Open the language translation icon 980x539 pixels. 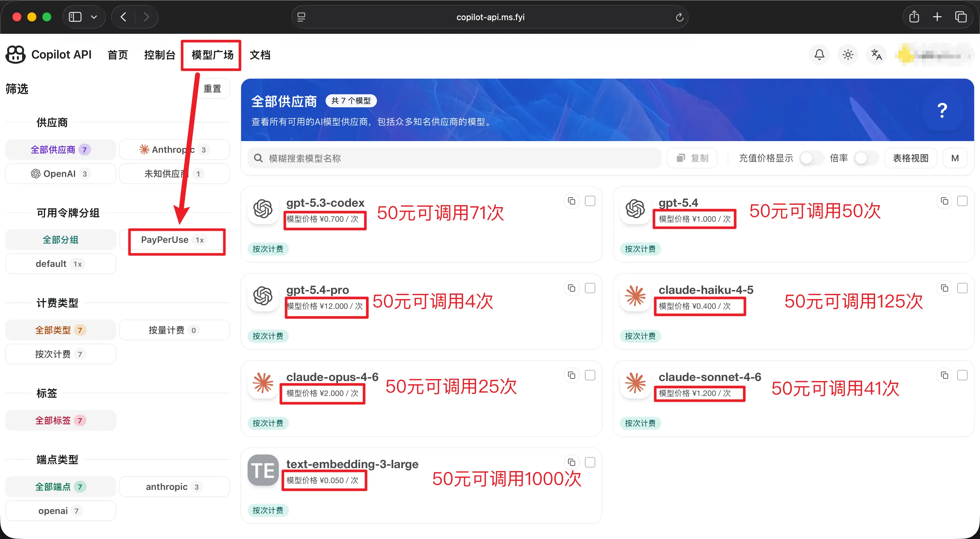[x=876, y=55]
